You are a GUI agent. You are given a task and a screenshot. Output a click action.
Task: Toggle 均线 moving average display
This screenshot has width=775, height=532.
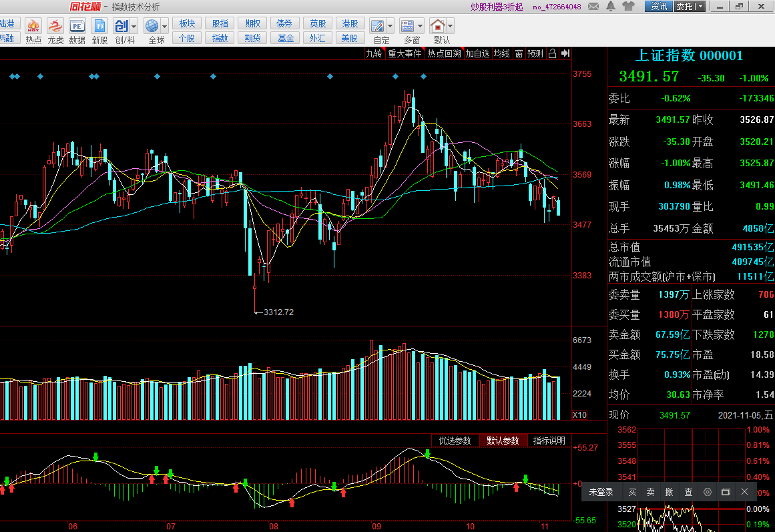(502, 53)
